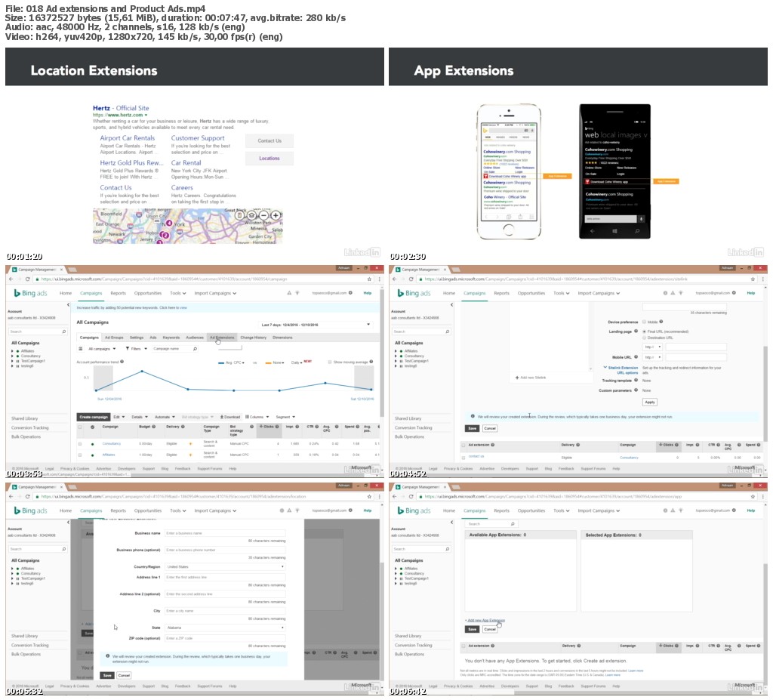Click Create campaign button
This screenshot has height=700, width=773.
pyautogui.click(x=94, y=417)
